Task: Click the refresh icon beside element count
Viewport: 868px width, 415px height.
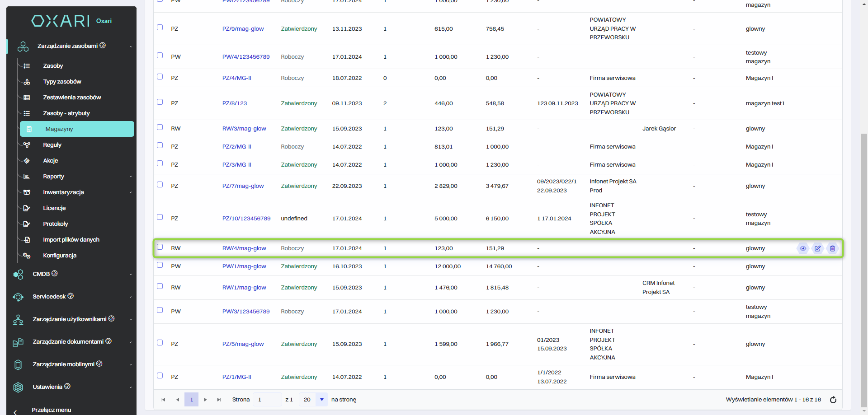Action: (833, 400)
